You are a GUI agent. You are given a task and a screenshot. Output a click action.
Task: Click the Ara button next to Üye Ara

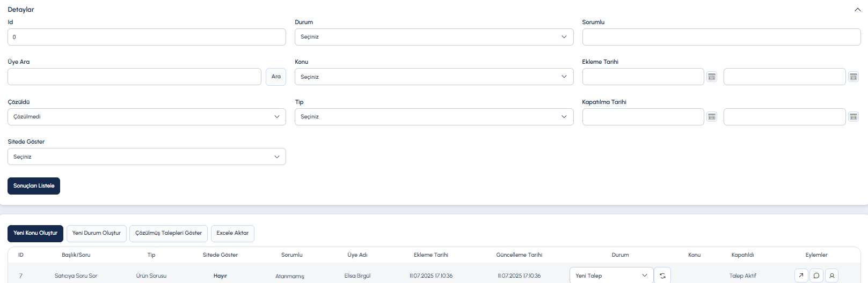pos(276,77)
